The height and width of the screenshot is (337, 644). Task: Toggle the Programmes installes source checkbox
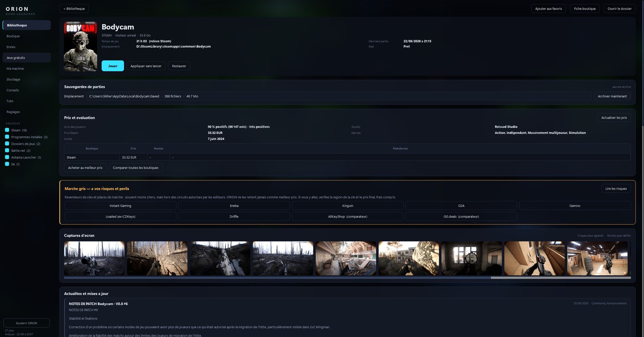point(7,137)
